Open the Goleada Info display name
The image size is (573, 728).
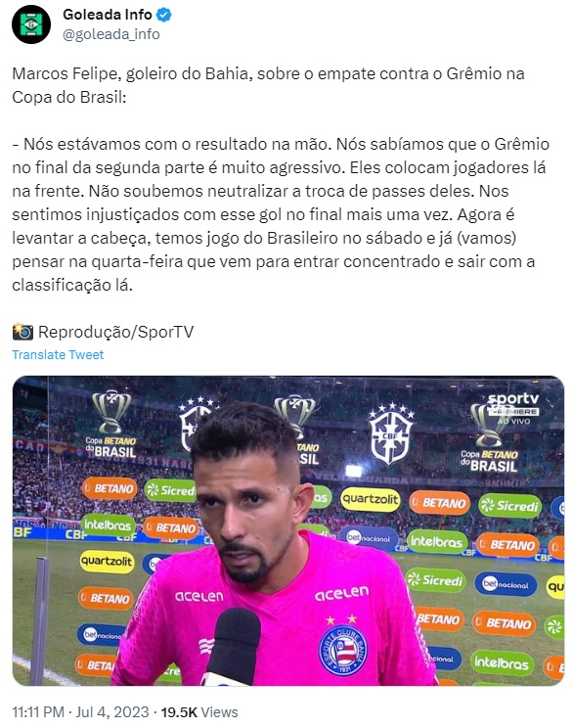pos(108,15)
